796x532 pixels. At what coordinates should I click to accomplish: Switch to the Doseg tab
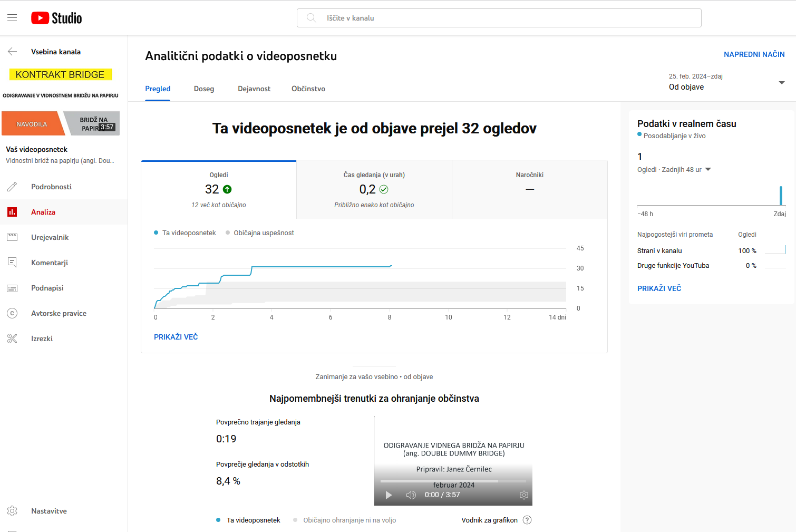tap(204, 89)
